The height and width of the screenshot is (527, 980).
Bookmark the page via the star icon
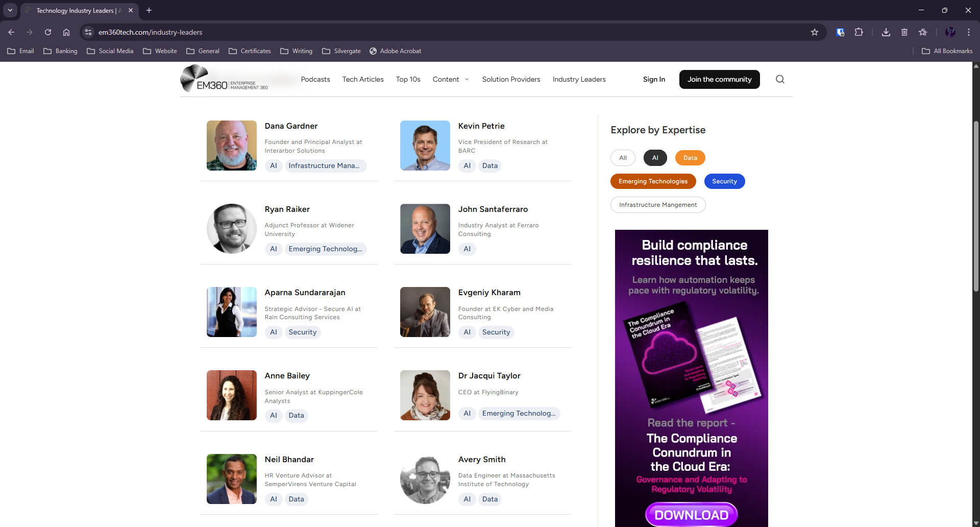815,32
